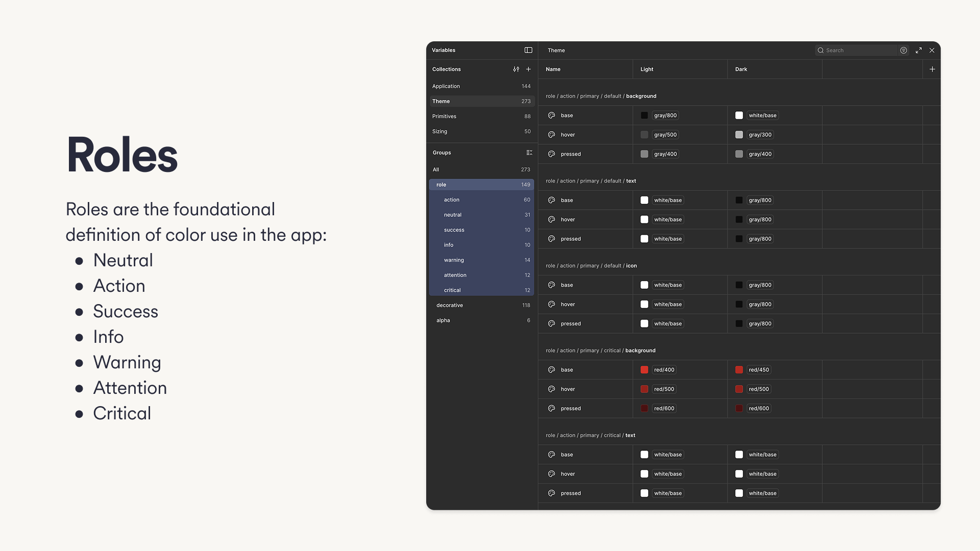The height and width of the screenshot is (551, 980).
Task: Click the expand modal arrows icon
Action: 919,50
